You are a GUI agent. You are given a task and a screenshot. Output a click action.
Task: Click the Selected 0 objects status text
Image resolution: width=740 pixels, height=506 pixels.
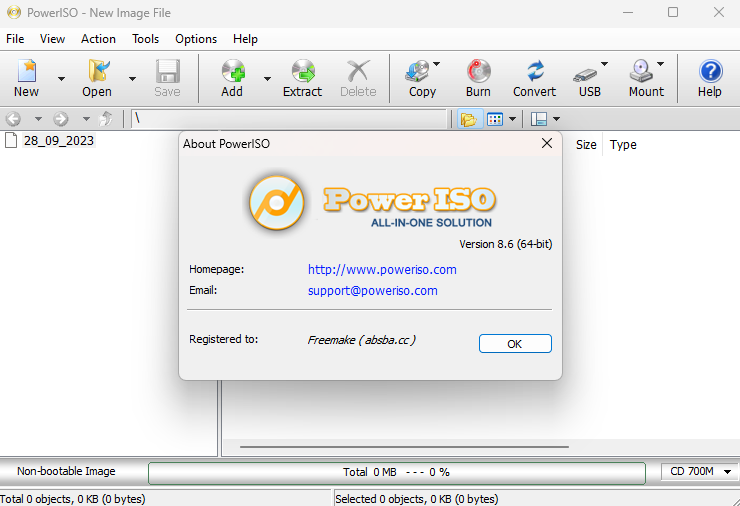(417, 498)
